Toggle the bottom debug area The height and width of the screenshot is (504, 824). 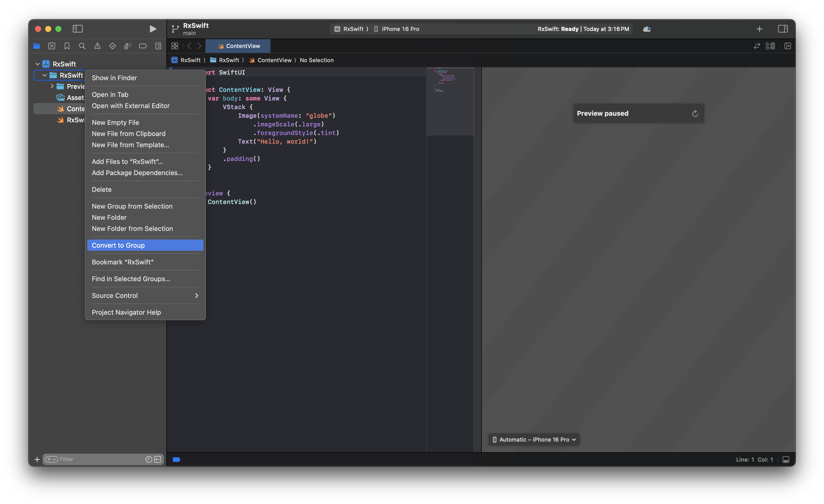[785, 460]
